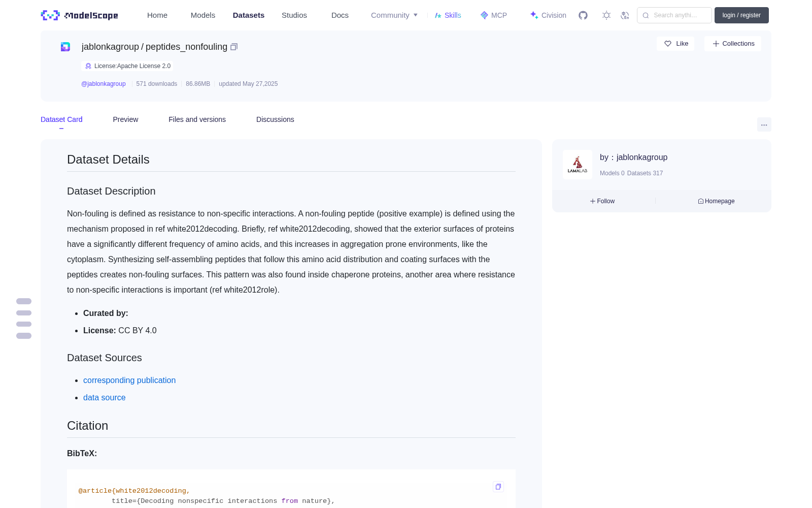Click the first outline bar in left sidebar
Viewport: 812px width, 508px height.
click(x=24, y=301)
